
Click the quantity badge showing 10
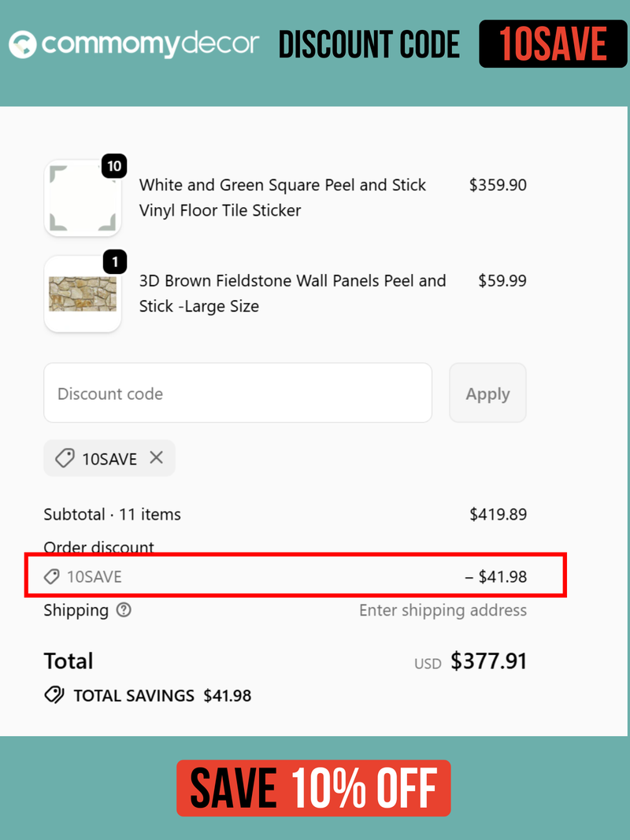pyautogui.click(x=114, y=166)
